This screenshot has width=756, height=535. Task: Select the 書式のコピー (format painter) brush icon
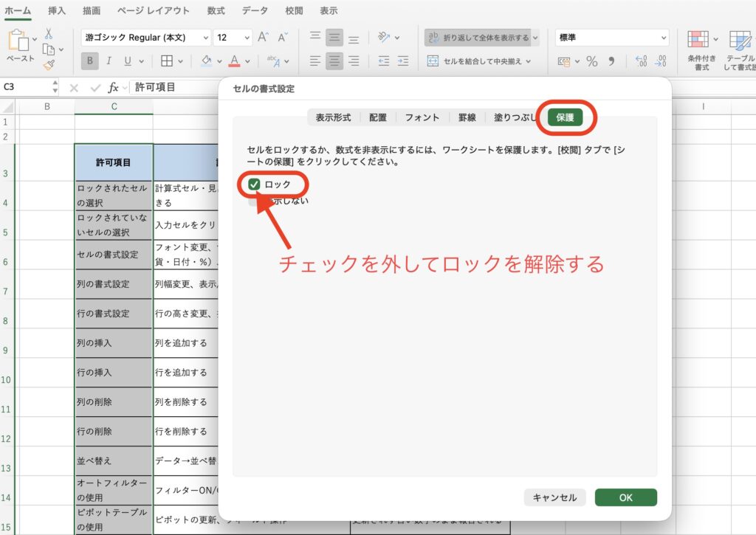[x=49, y=65]
